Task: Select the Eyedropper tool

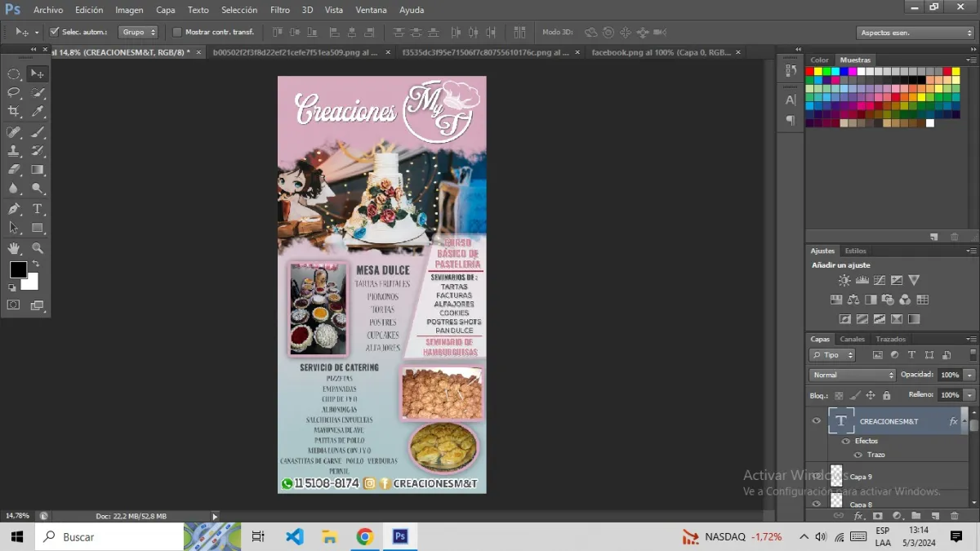Action: click(x=37, y=111)
